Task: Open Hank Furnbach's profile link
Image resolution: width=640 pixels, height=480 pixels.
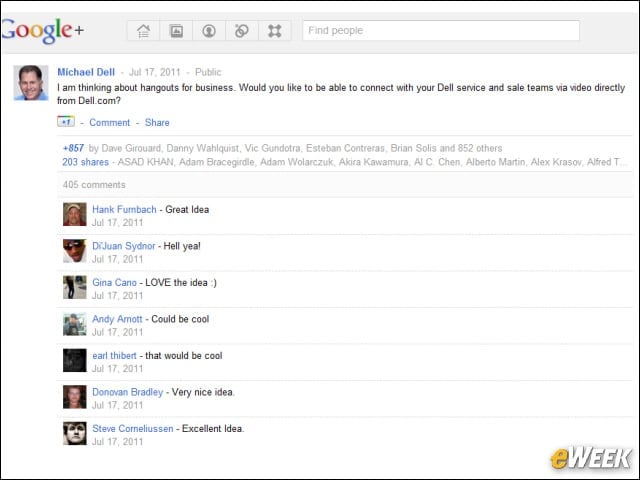Action: click(x=124, y=209)
